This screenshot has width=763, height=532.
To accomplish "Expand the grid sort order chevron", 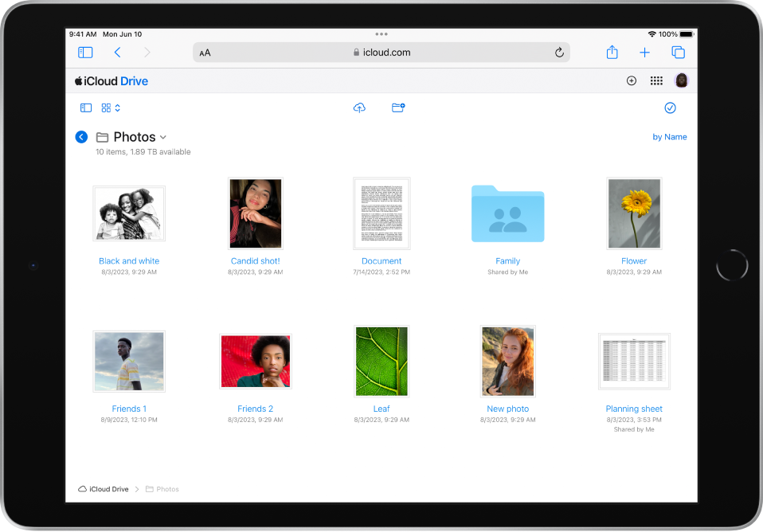I will click(x=116, y=108).
